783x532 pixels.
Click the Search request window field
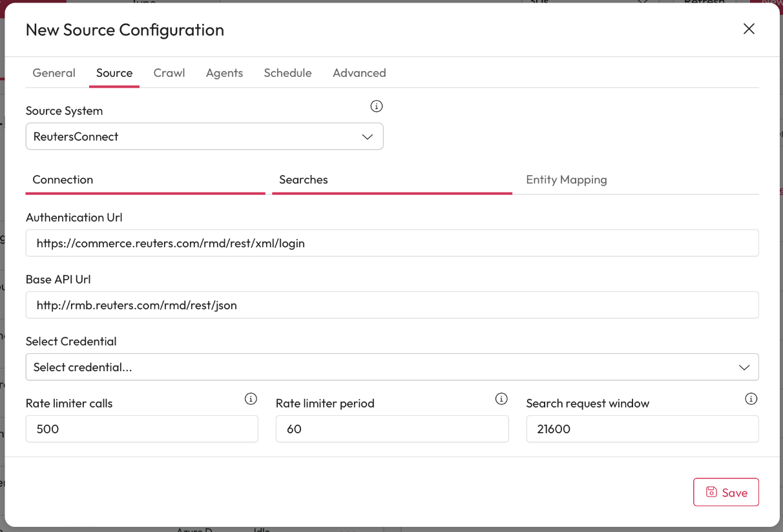(x=642, y=429)
